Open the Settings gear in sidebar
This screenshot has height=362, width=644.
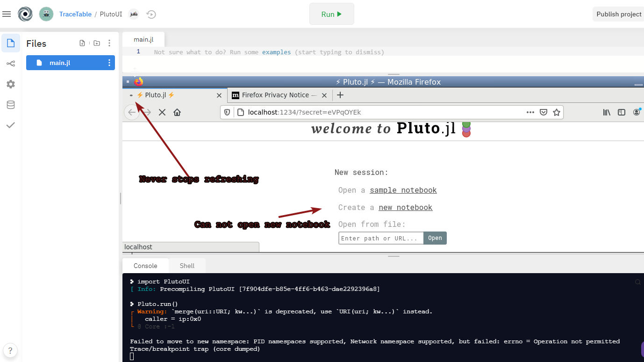coord(11,84)
